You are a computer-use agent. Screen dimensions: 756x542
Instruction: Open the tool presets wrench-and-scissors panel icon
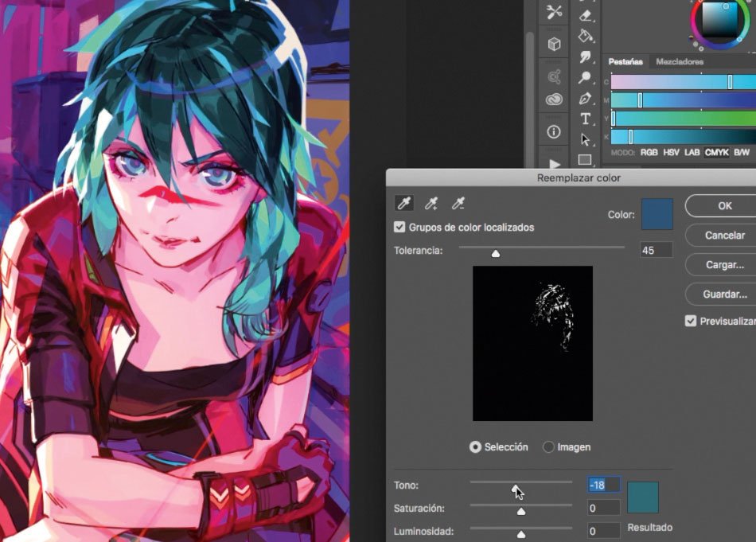[x=554, y=12]
